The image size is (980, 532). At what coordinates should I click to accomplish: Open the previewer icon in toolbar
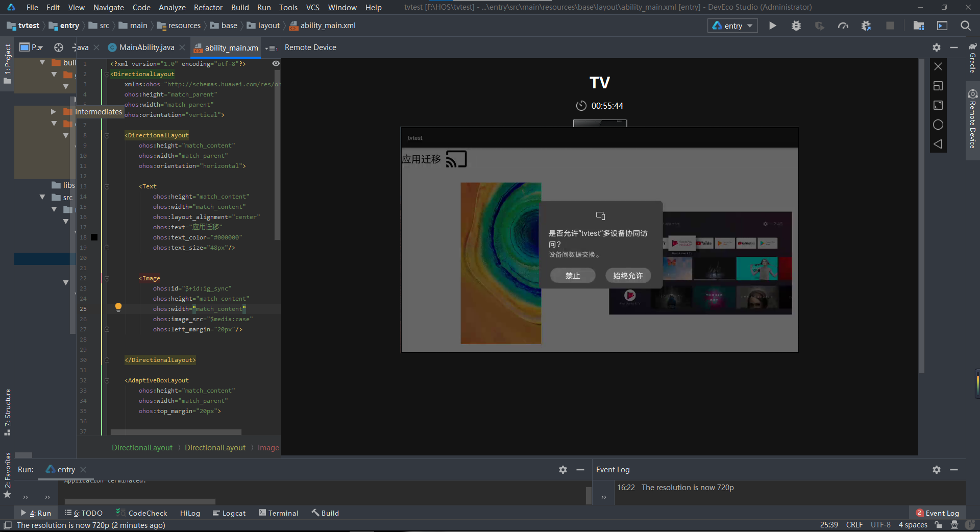coord(942,26)
